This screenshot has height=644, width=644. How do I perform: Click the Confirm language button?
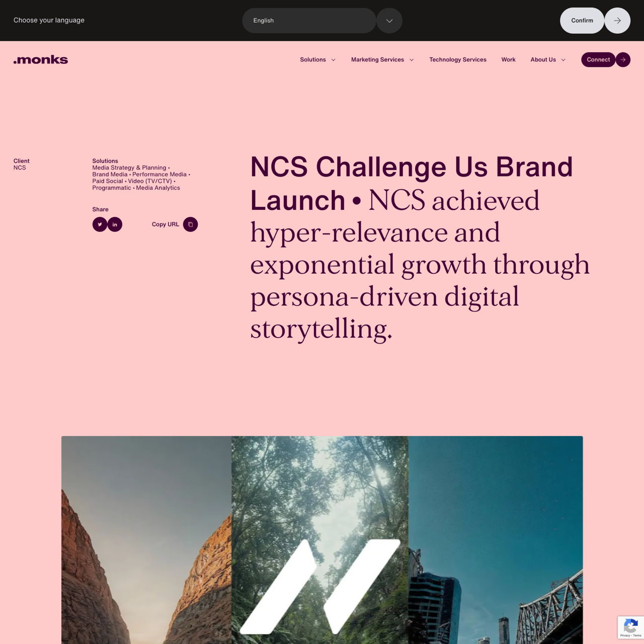(582, 21)
